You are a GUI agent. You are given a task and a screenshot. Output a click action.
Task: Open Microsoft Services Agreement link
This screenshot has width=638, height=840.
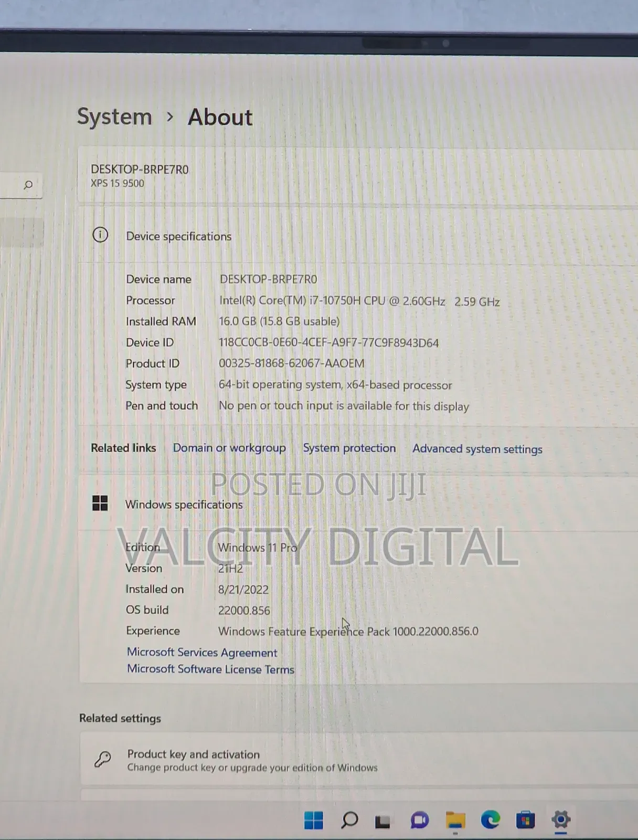coord(202,652)
